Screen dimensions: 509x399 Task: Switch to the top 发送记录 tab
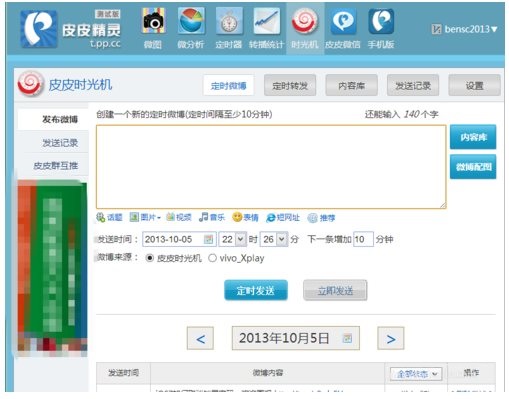[413, 86]
